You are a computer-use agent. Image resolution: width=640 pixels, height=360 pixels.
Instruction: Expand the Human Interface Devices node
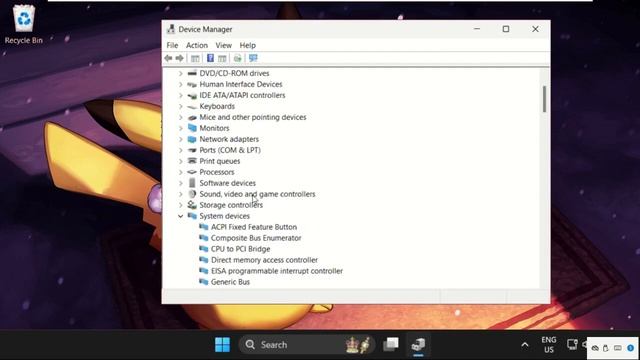(181, 84)
